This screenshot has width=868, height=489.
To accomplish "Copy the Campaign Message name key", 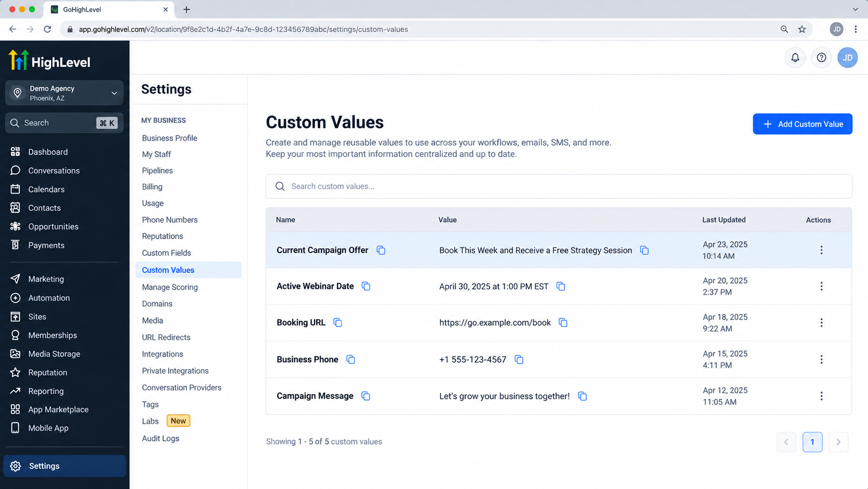I will point(365,396).
